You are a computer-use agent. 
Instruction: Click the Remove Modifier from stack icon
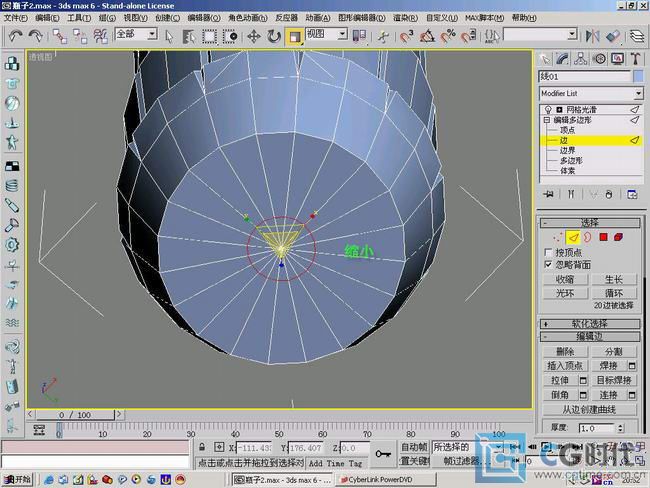coord(609,194)
